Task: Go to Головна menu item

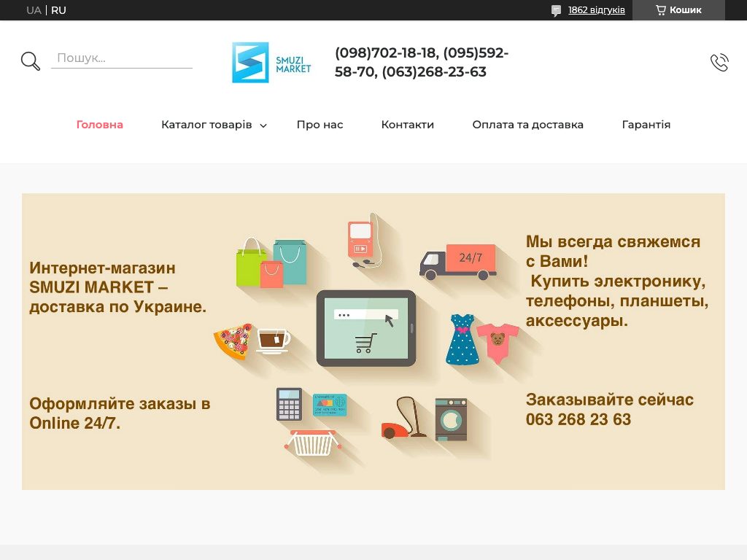Action: [99, 125]
